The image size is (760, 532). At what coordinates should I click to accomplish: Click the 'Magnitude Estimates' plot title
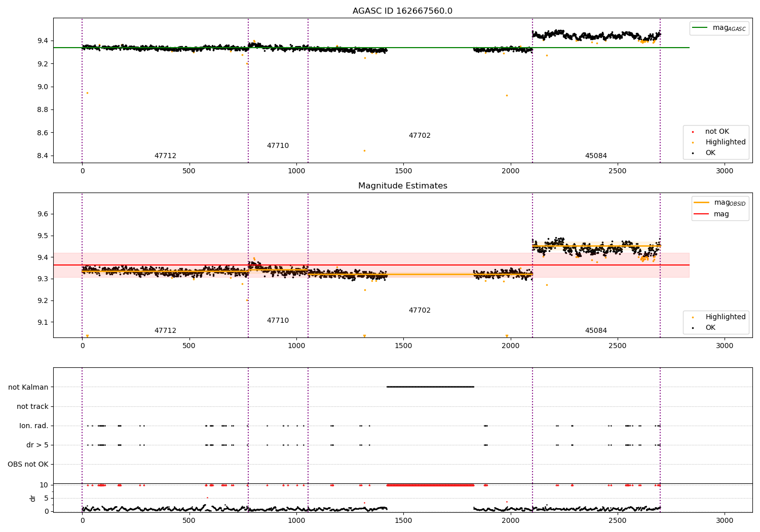pyautogui.click(x=402, y=186)
